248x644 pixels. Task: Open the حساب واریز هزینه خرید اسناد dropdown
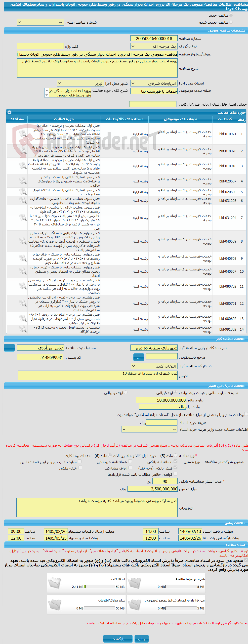(150, 429)
